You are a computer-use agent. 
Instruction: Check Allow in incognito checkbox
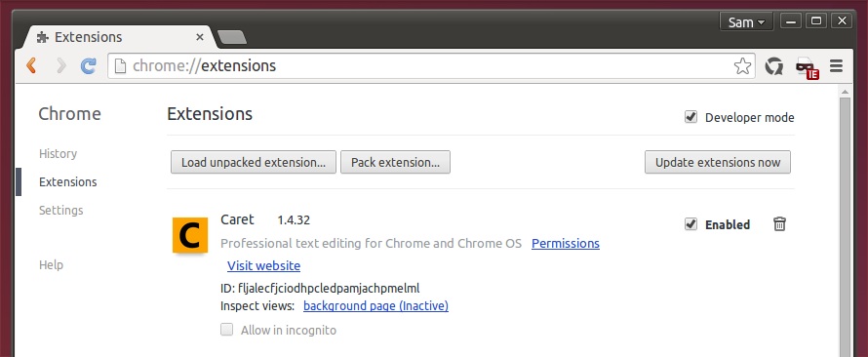(x=227, y=330)
